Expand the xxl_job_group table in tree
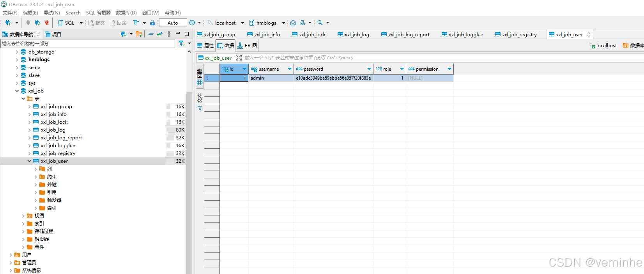Image resolution: width=644 pixels, height=274 pixels. pos(29,107)
